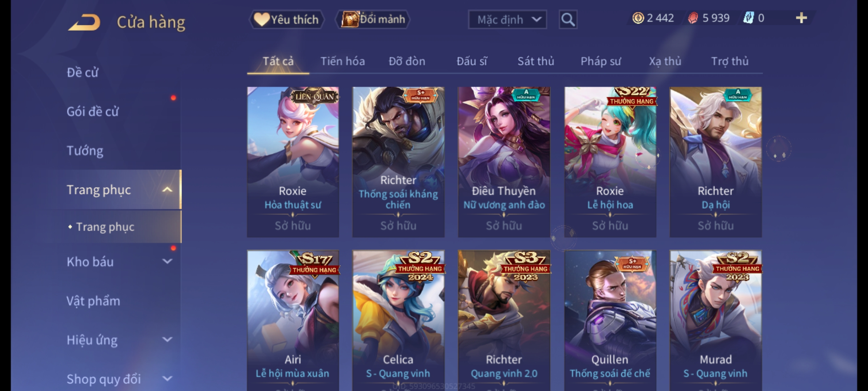Open the search magnifier icon
The image size is (868, 391).
[x=568, y=20]
